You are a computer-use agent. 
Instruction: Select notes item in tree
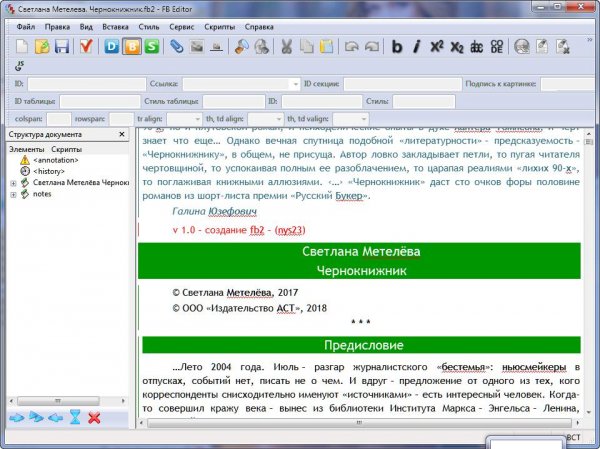pyautogui.click(x=42, y=194)
